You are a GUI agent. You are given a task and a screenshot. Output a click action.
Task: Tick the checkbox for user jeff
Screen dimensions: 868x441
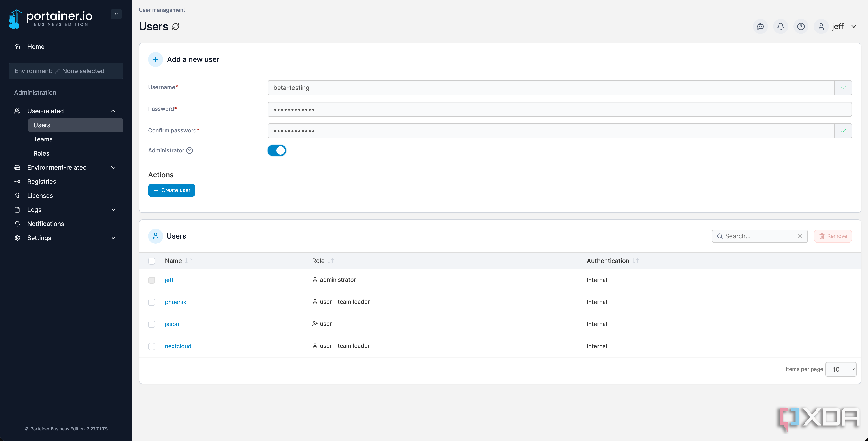point(152,280)
